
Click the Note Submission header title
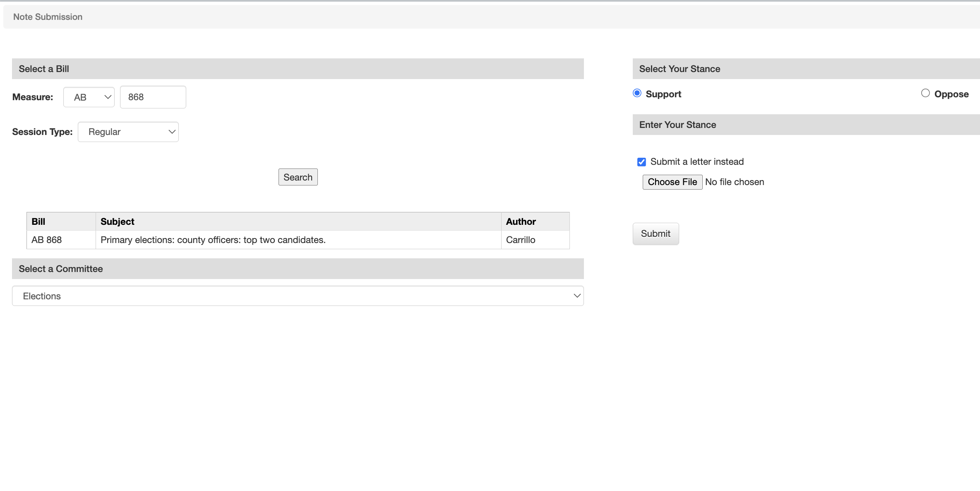click(48, 17)
